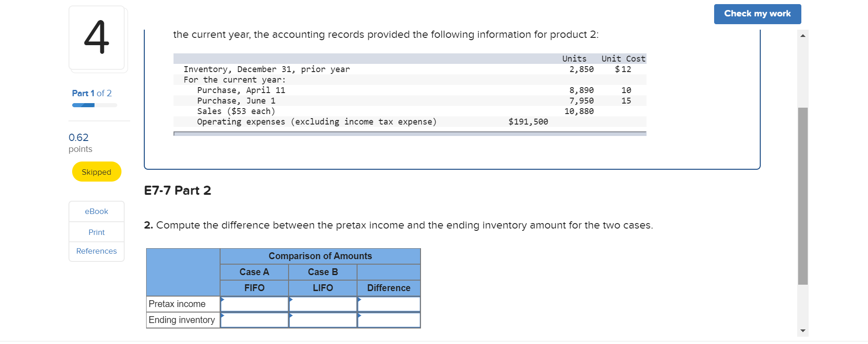This screenshot has width=868, height=344.
Task: Open the Pretax income LIFO cell dropdown marker
Action: pyautogui.click(x=291, y=300)
